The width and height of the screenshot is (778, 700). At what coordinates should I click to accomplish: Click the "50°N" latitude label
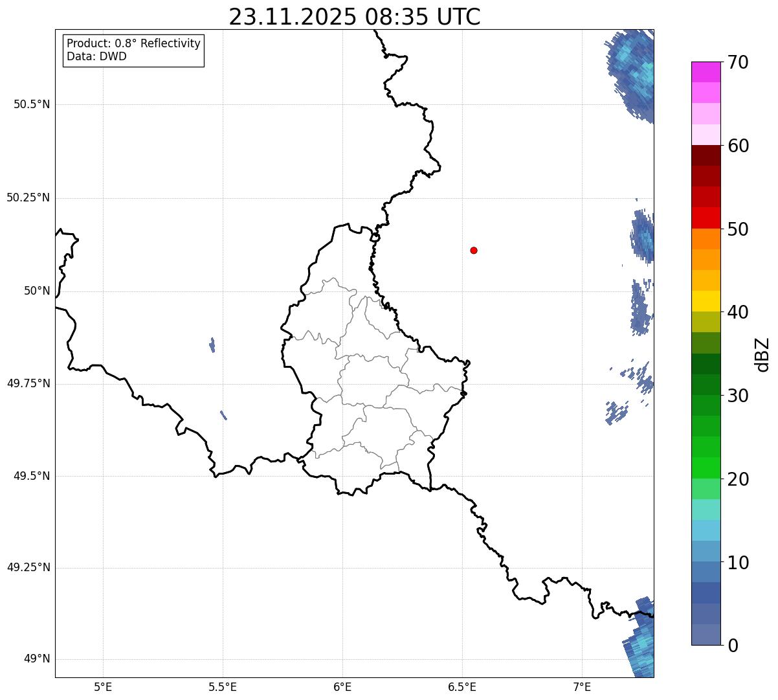[37, 291]
